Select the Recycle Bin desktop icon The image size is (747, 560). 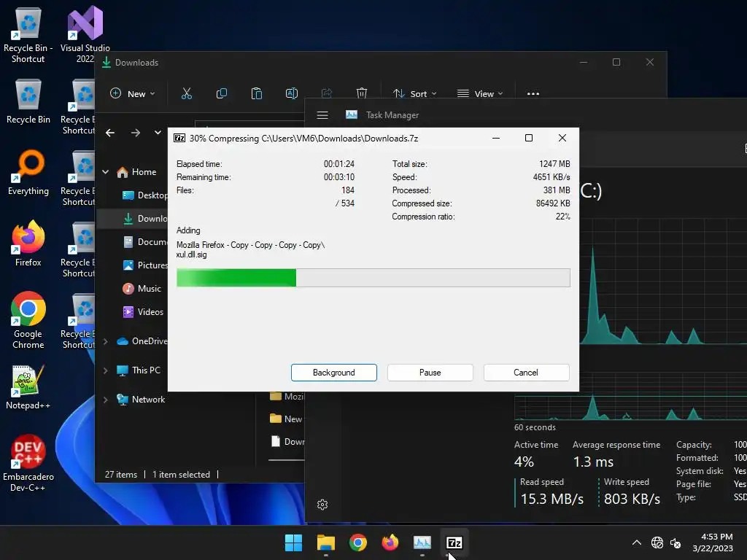(28, 101)
